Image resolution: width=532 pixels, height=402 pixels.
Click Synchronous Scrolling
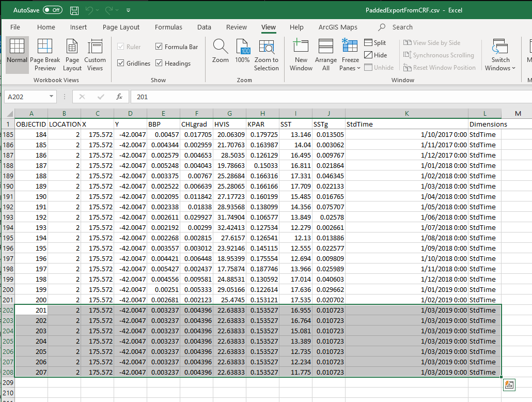tap(439, 55)
